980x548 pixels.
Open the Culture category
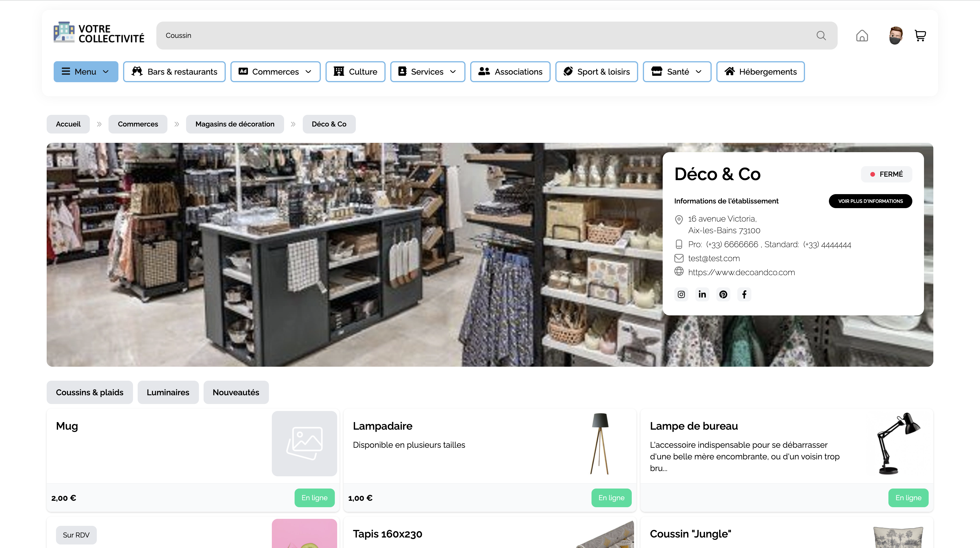[x=355, y=71]
